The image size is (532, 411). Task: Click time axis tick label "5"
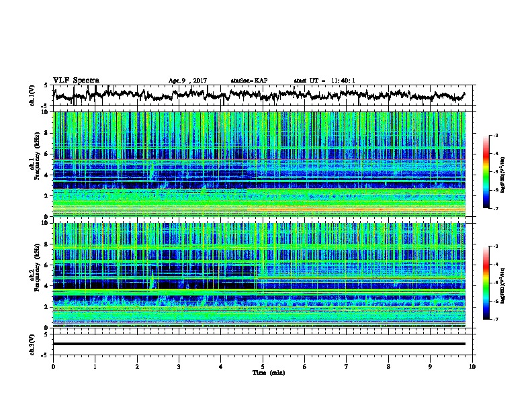[263, 367]
